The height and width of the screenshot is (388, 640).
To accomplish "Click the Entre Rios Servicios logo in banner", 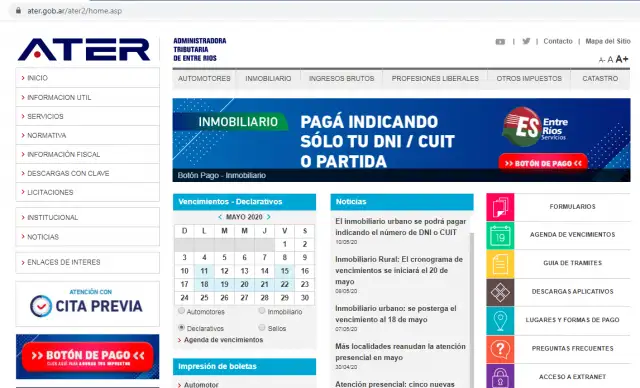I will tap(535, 127).
